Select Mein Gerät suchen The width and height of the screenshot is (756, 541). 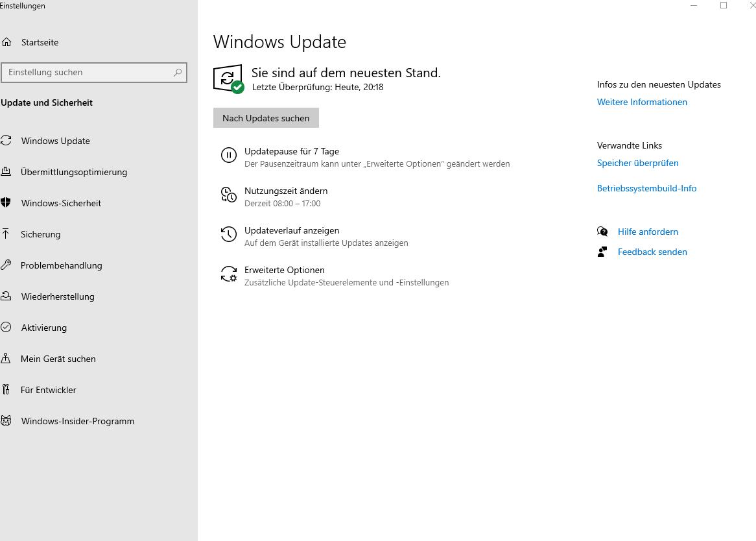tap(58, 359)
